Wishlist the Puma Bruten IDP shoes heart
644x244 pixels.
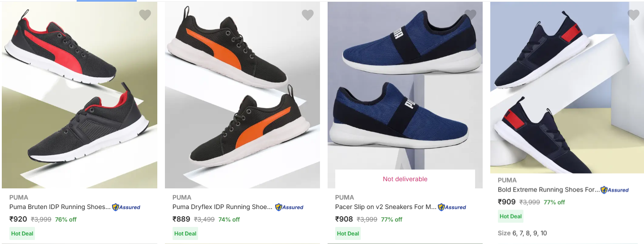[145, 15]
